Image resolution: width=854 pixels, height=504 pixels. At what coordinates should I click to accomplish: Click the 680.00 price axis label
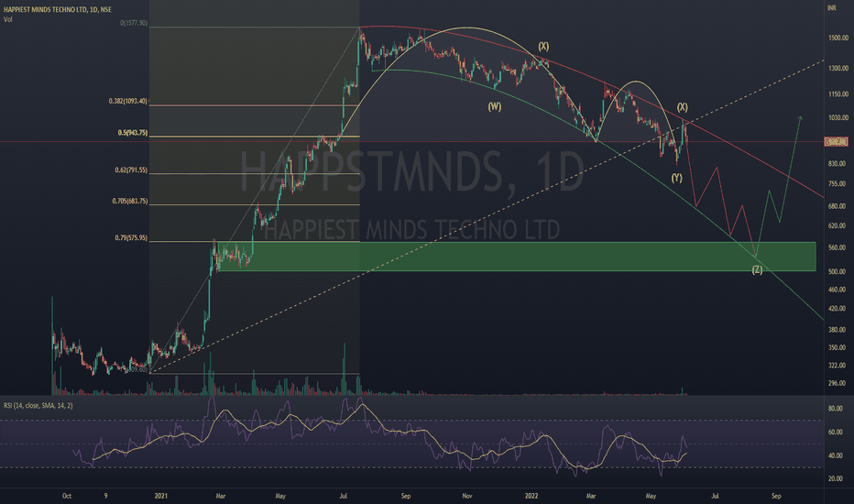tap(838, 206)
